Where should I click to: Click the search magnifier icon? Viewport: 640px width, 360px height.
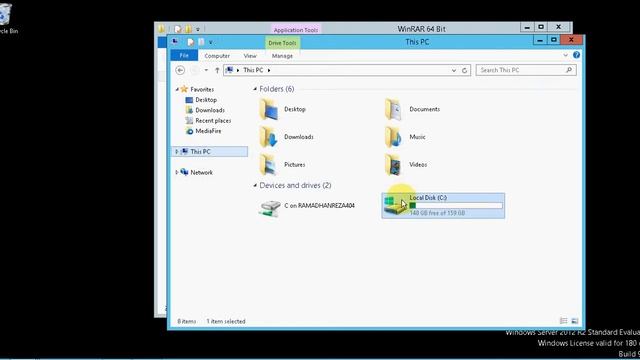(x=569, y=70)
